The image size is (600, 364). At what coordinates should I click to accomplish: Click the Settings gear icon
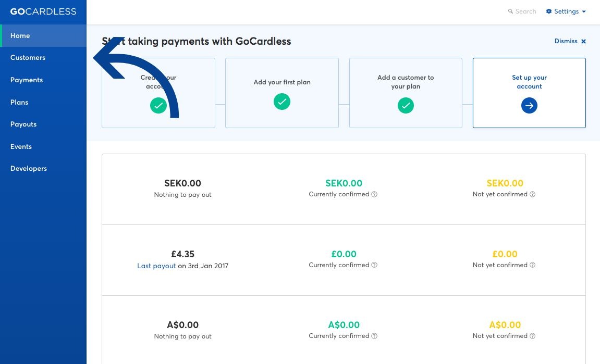(549, 11)
